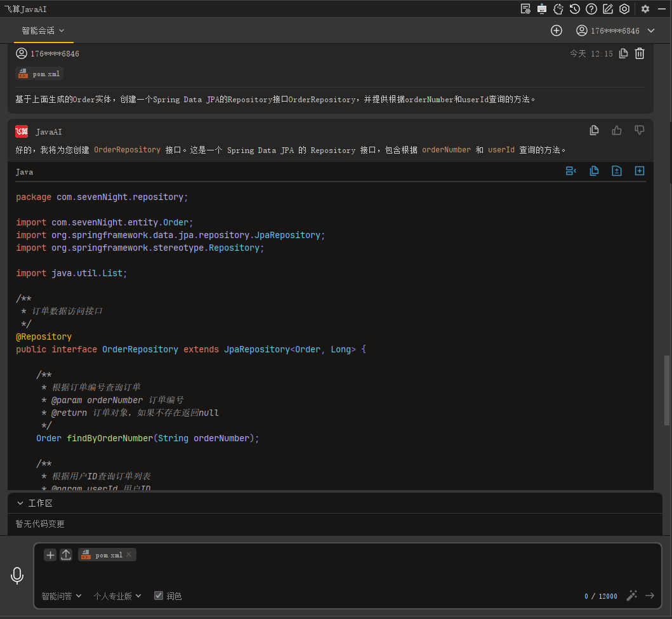
Task: Activate microphone voice input
Action: tap(17, 576)
